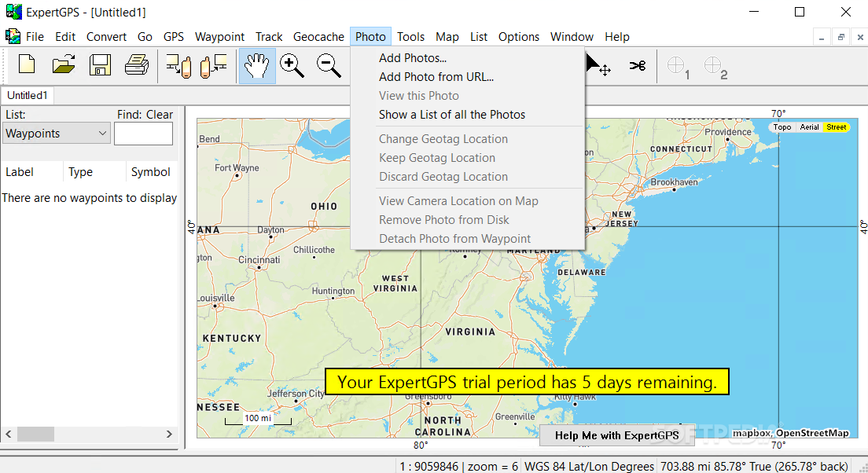The width and height of the screenshot is (868, 473).
Task: Click the ExpertGPS document icon in menu bar
Action: (13, 36)
